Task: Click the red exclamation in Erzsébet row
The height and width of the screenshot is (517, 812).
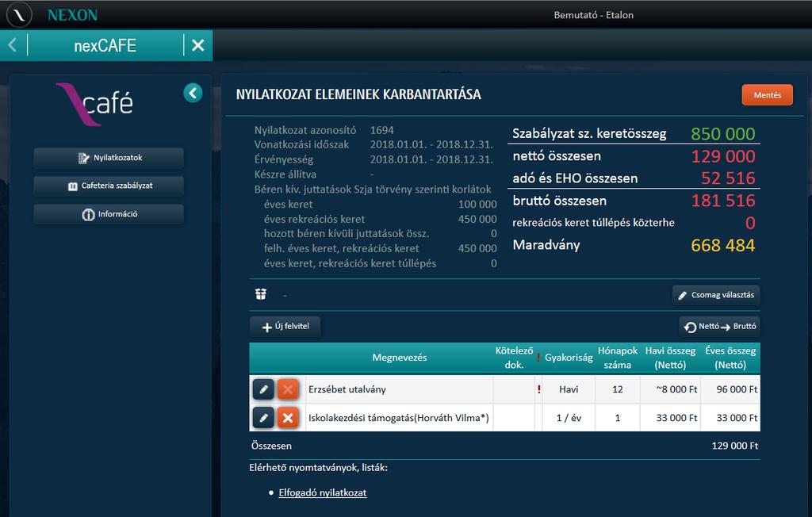Action: (539, 389)
